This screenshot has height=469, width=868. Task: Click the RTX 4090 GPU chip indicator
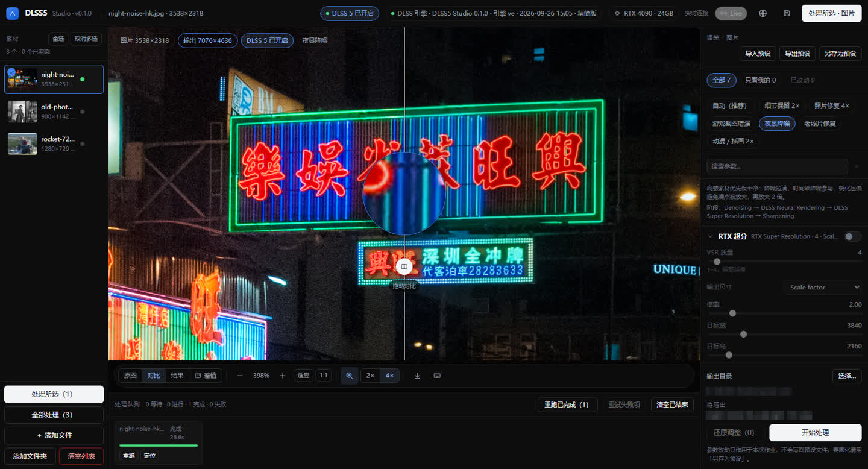[644, 13]
